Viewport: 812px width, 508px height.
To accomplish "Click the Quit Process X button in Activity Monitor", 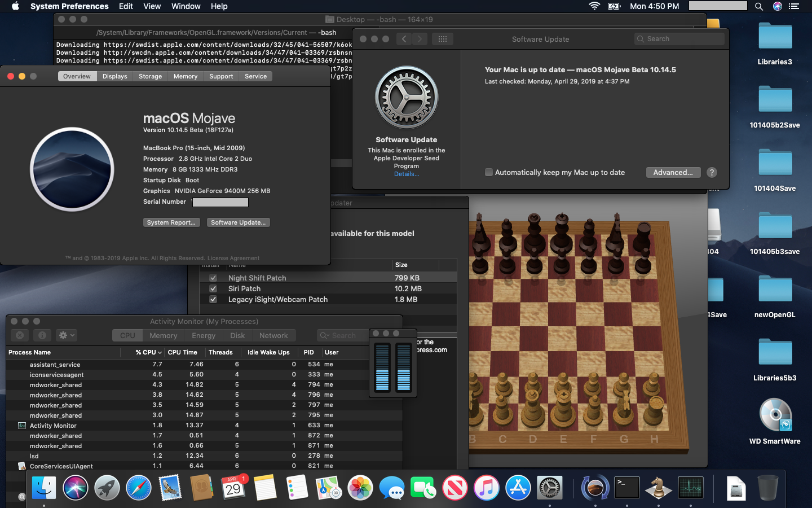I will (x=20, y=335).
